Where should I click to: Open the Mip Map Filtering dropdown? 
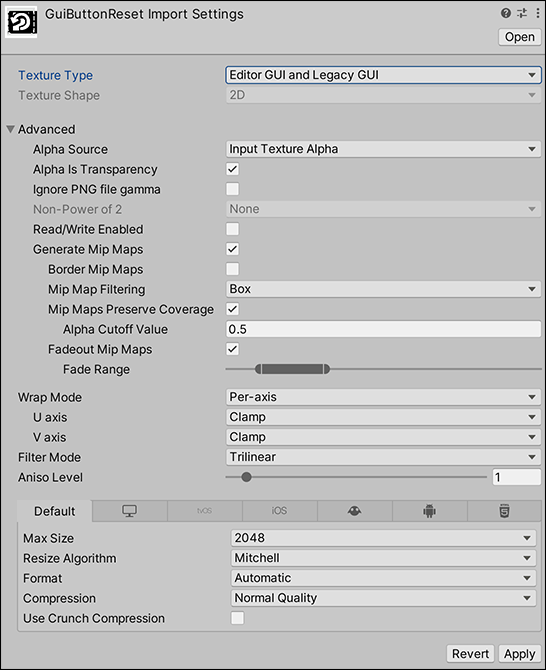tap(383, 289)
